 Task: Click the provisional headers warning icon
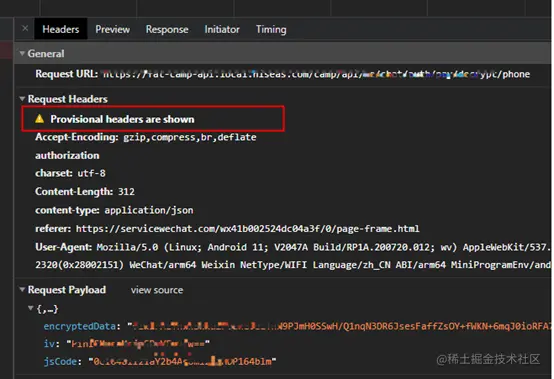click(40, 119)
